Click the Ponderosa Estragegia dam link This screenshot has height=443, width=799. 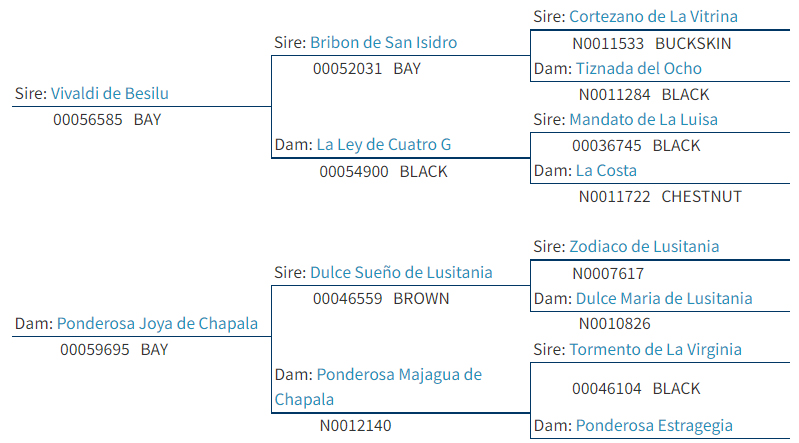point(654,426)
